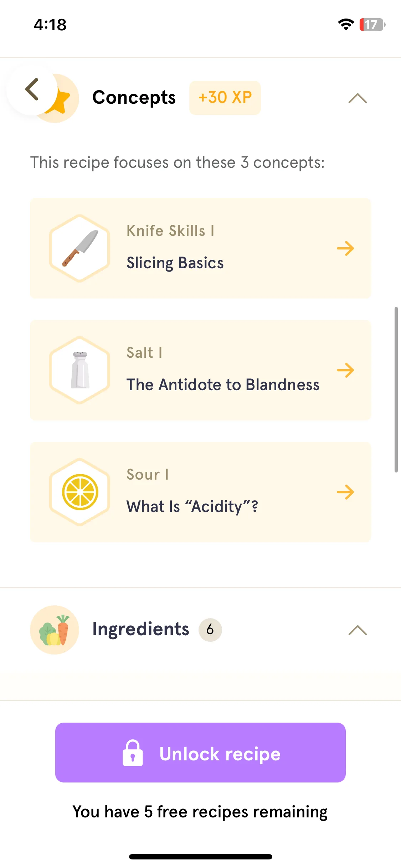Tap the arrow on What Is Acidity card
Viewport: 401px width, 868px height.
[345, 492]
